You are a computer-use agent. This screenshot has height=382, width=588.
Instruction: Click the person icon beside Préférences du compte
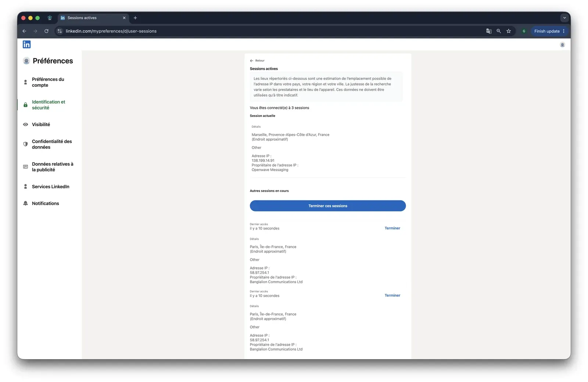[x=25, y=82]
